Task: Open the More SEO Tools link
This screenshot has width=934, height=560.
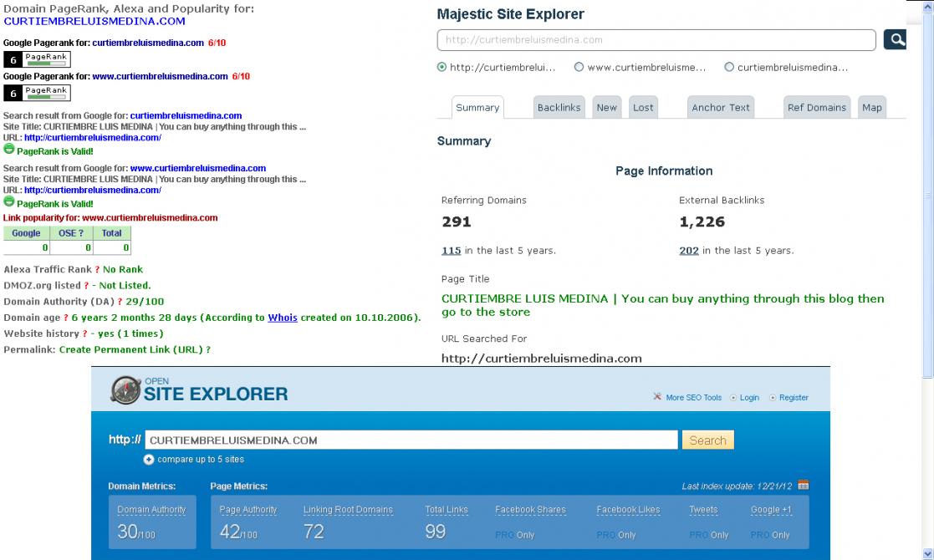Action: click(x=693, y=398)
